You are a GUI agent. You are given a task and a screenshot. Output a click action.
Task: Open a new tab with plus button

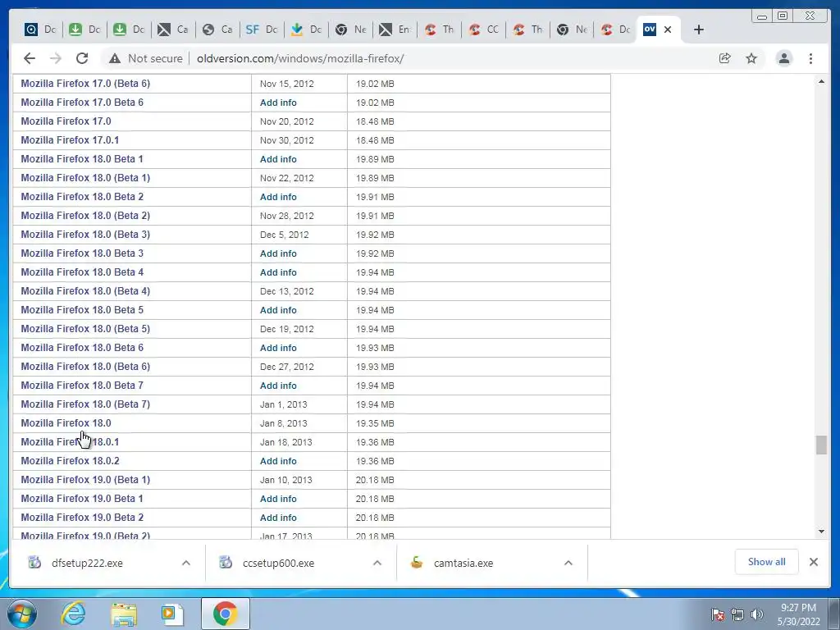(x=699, y=30)
